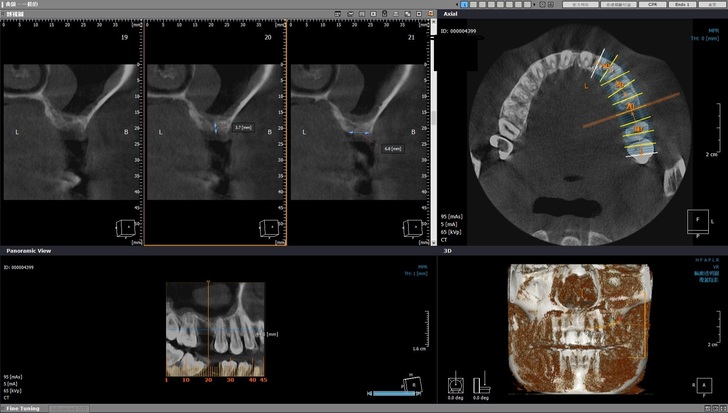The height and width of the screenshot is (413, 728).
Task: Click the mouse icon in cross-section toolbar
Action: (x=384, y=13)
